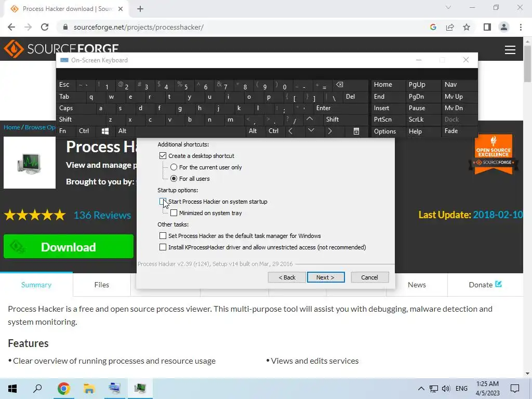Open the News tab
The width and height of the screenshot is (532, 399).
(x=417, y=285)
